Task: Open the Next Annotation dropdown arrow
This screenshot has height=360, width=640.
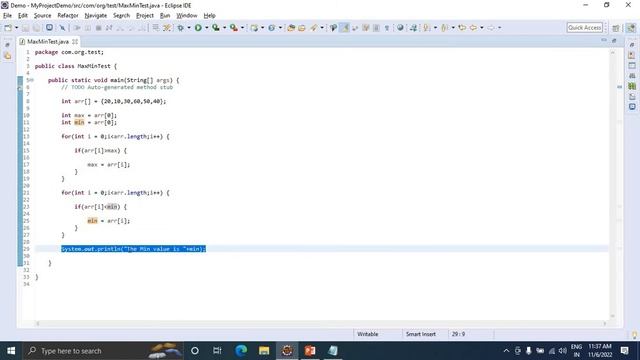Action: point(435,28)
